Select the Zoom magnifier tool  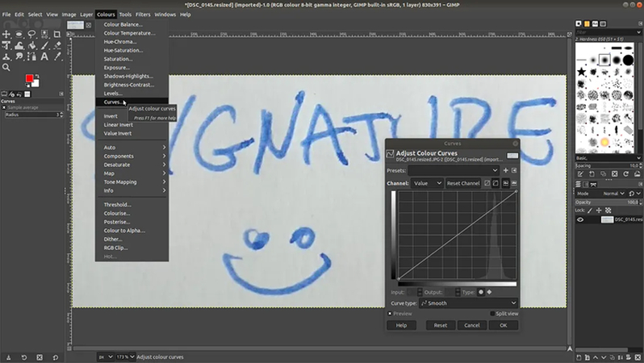(6, 67)
